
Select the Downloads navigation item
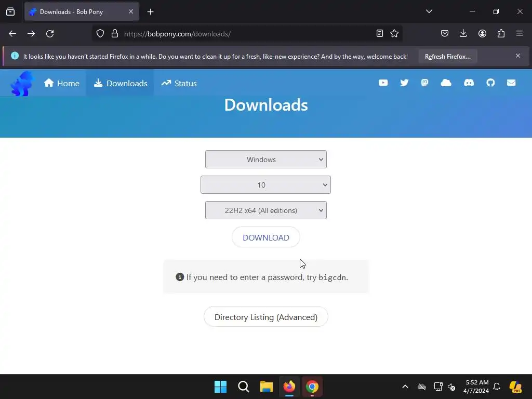click(x=121, y=83)
